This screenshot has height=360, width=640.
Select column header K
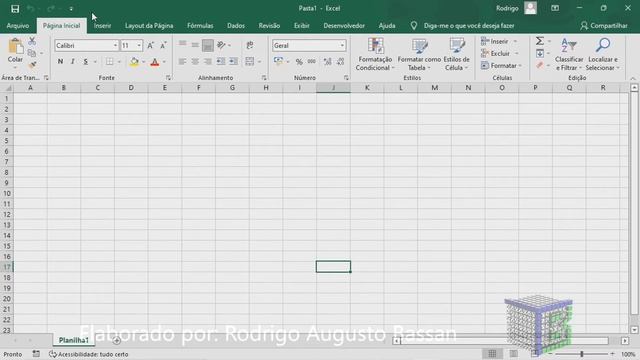click(367, 88)
